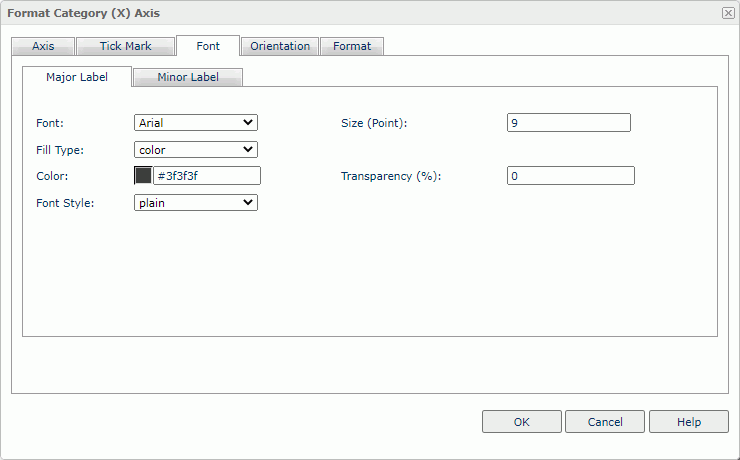Go to the Orientation tab
This screenshot has height=460, width=740.
[x=280, y=46]
